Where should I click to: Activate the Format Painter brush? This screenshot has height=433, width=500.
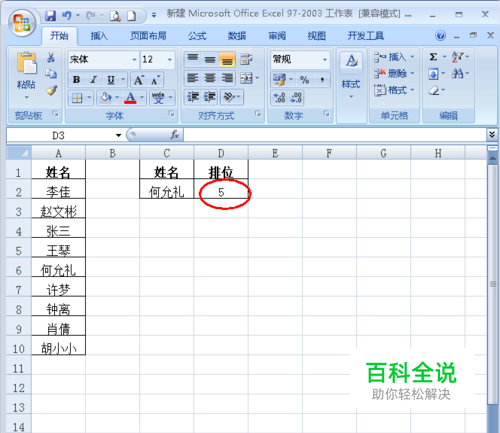click(51, 90)
